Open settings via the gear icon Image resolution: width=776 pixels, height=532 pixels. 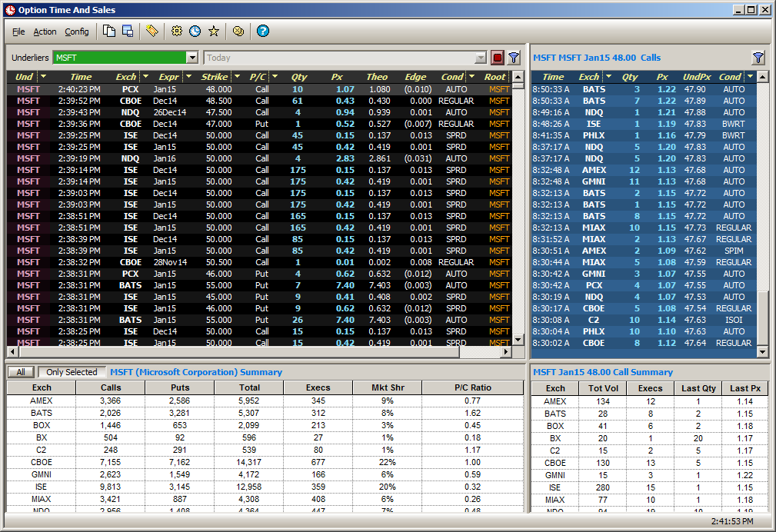pyautogui.click(x=177, y=32)
